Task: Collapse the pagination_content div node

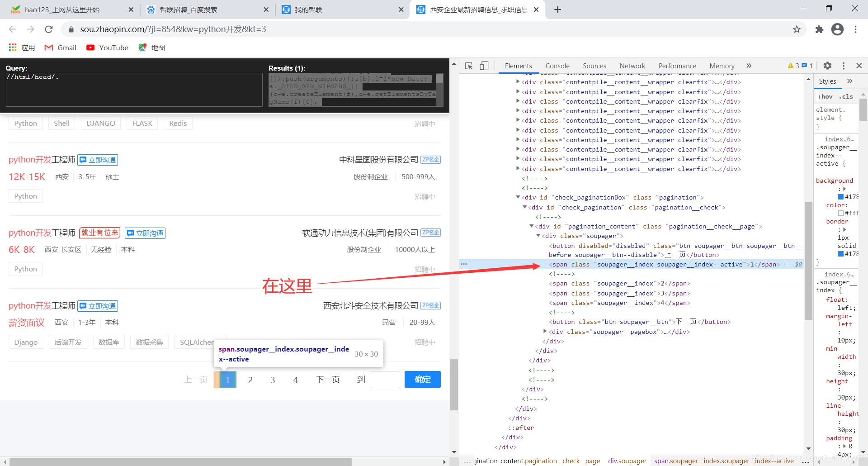Action: coord(531,226)
